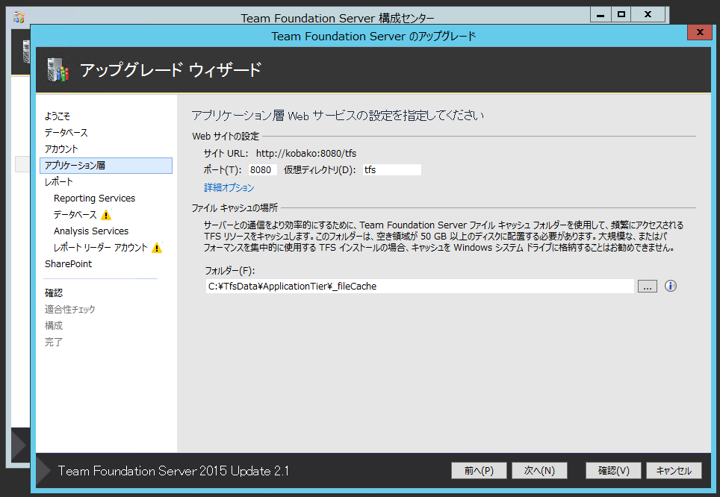Close the 構成センター background window
This screenshot has height=497, width=720.
[x=648, y=15]
